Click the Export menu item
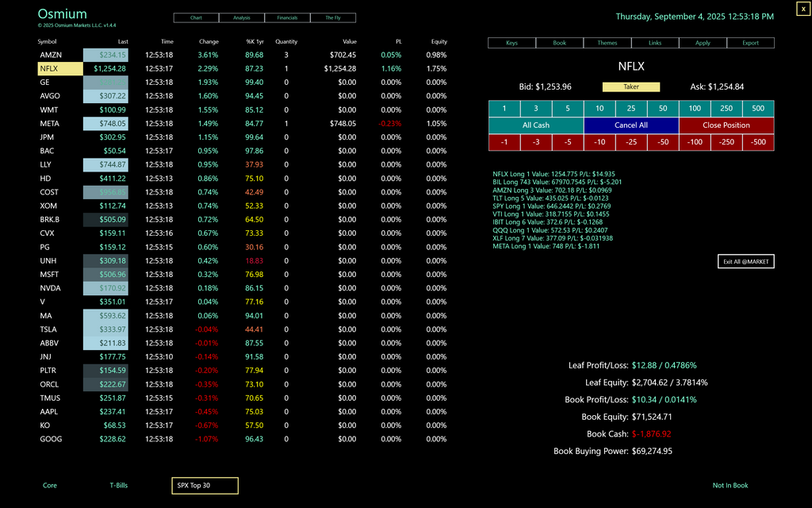 (x=750, y=43)
